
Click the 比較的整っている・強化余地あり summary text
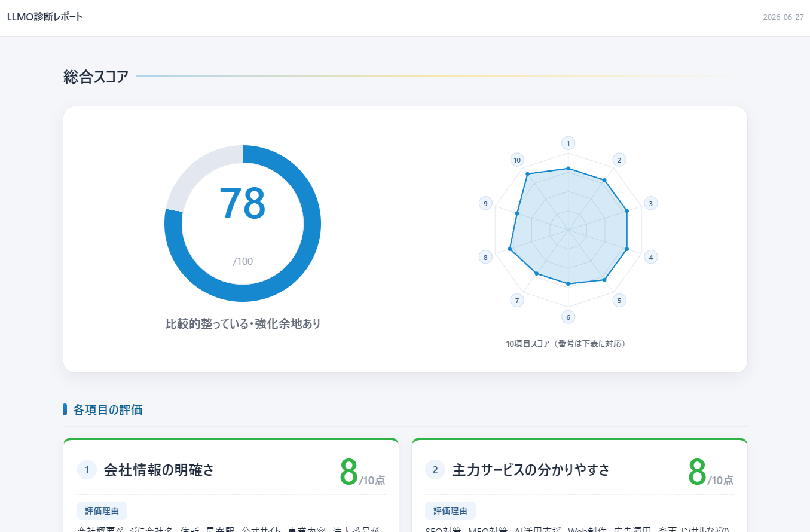[x=243, y=324]
